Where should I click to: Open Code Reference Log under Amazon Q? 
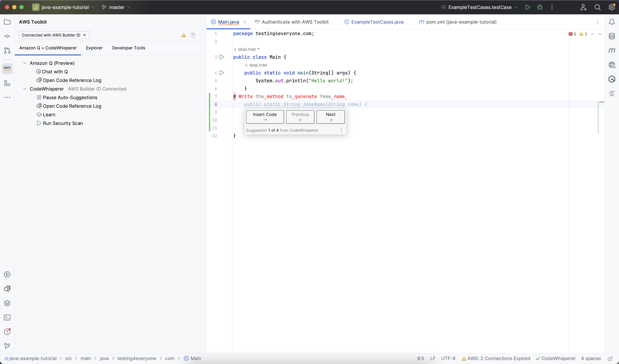click(69, 80)
